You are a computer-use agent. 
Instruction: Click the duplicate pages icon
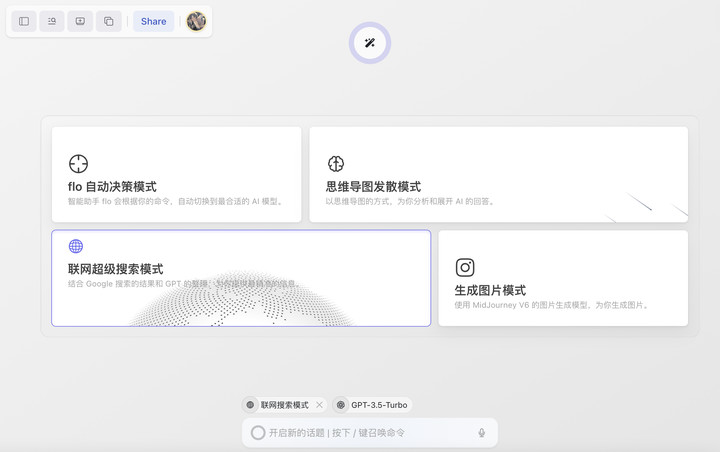point(109,21)
